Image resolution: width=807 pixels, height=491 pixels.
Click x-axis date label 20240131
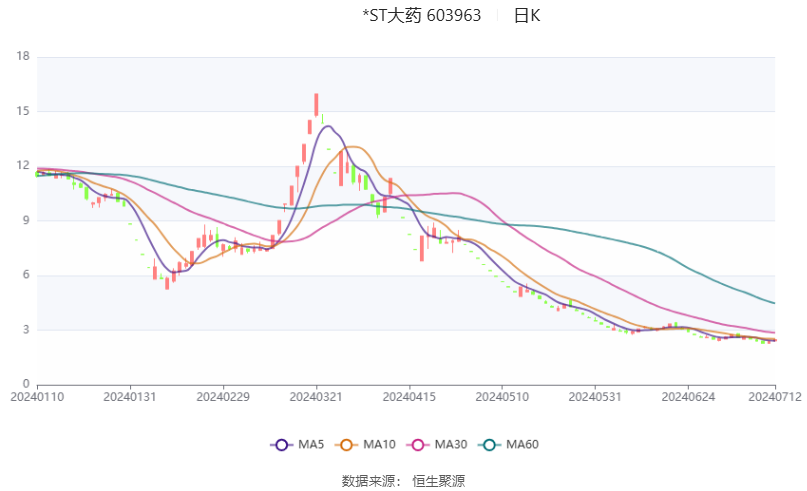130,397
